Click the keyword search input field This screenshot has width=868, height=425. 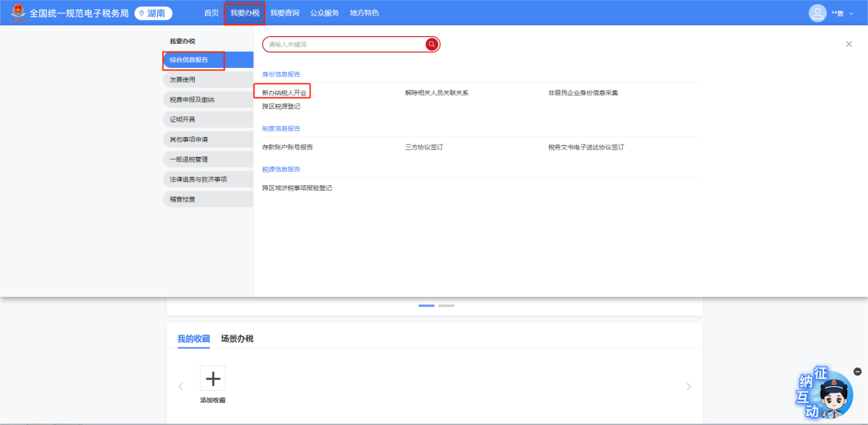click(343, 45)
